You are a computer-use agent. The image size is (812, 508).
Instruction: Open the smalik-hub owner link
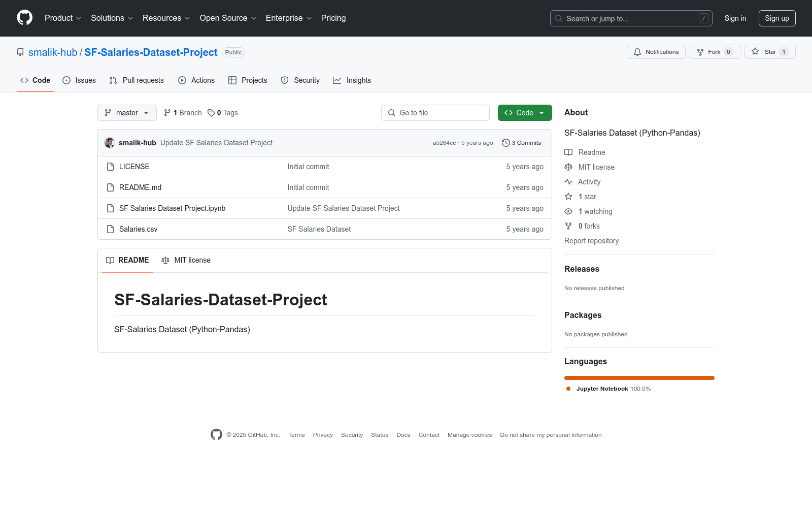point(53,52)
